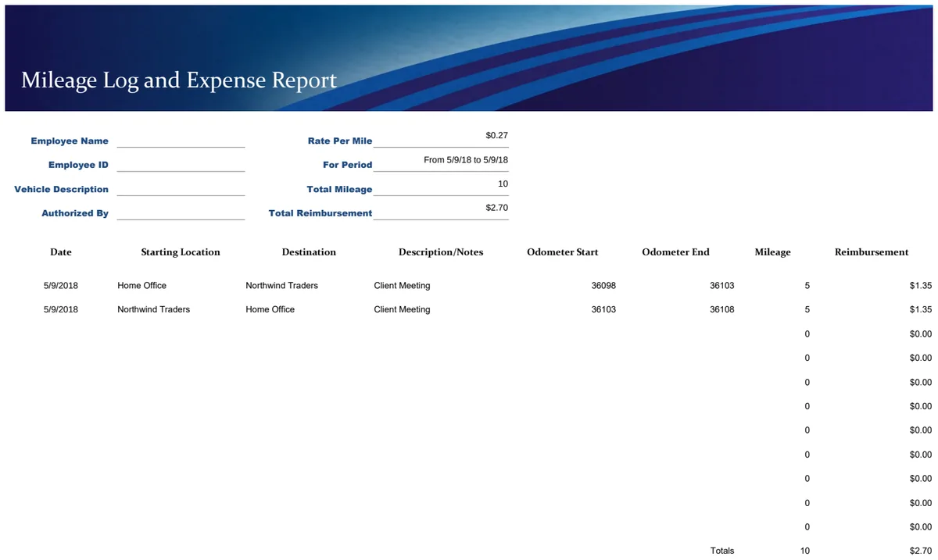Viewport: 938px width, 560px height.
Task: Click the Employee Name label
Action: [x=70, y=141]
